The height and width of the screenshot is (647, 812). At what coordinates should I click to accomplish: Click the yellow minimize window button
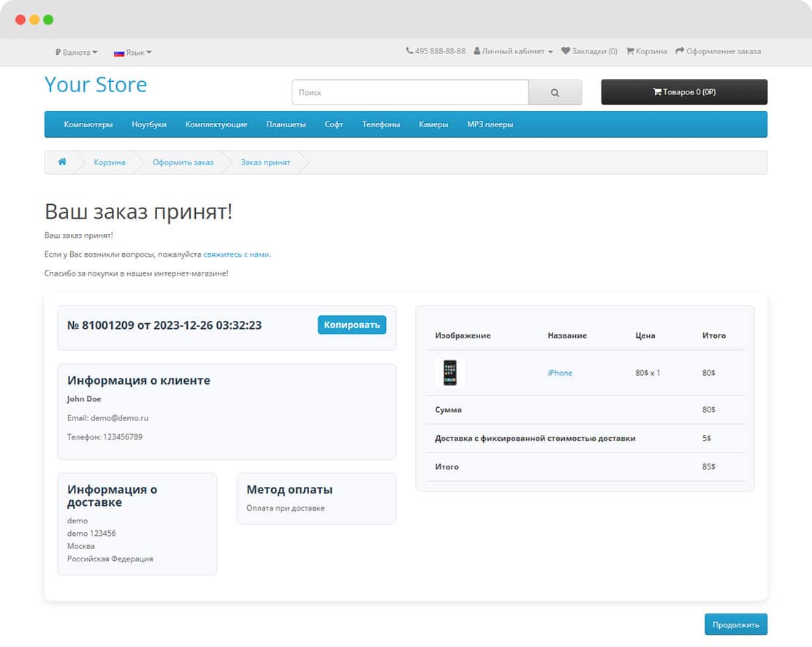(x=34, y=20)
